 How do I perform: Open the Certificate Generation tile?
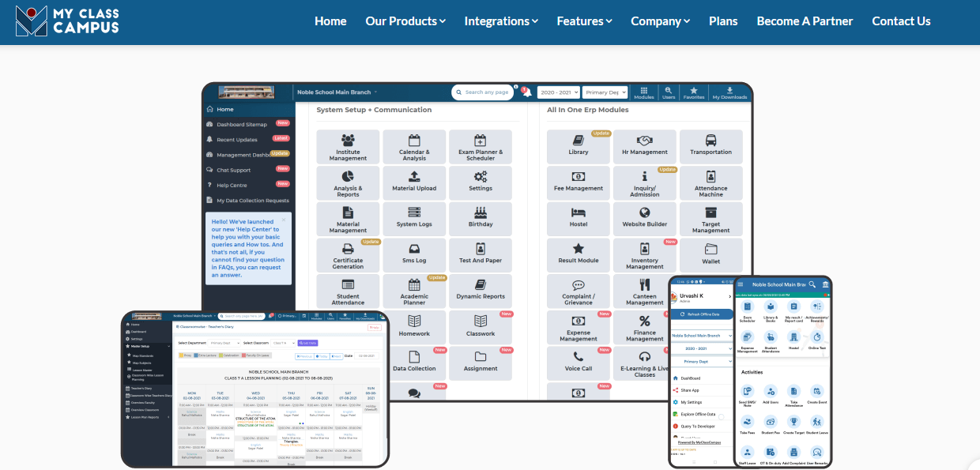click(348, 256)
